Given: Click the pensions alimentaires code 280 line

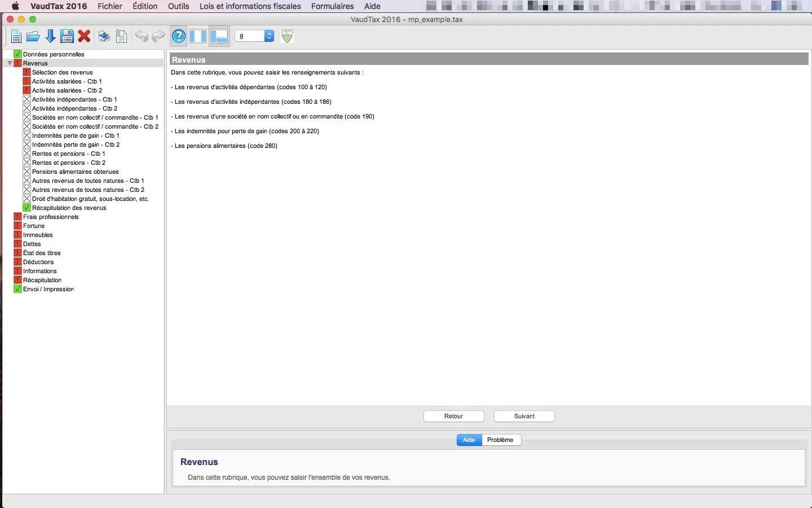Looking at the screenshot, I should point(224,146).
